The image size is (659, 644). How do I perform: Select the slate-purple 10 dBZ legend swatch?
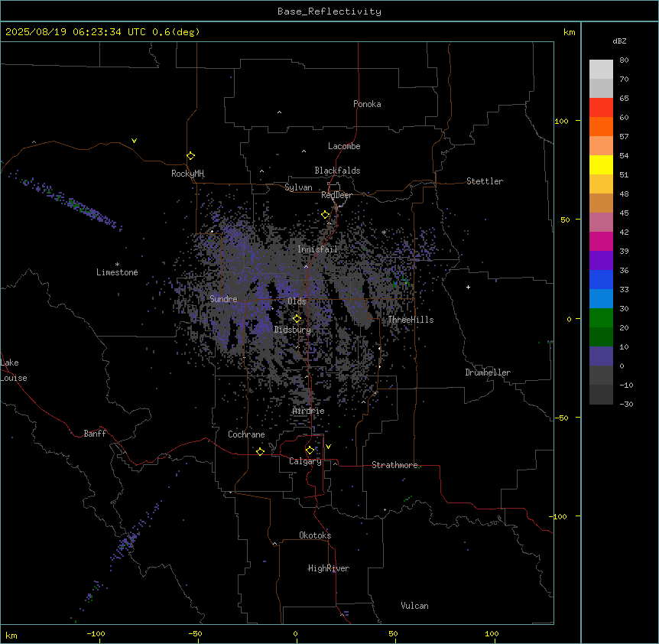click(601, 356)
